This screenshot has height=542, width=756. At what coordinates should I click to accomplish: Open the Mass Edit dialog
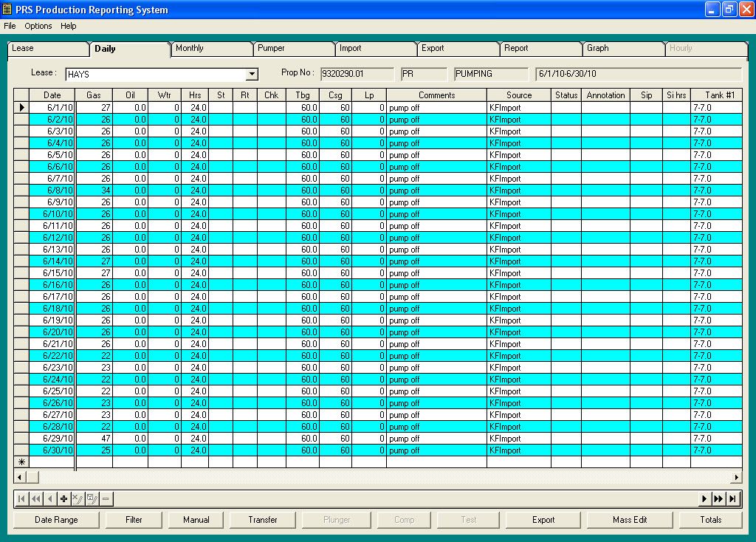point(629,519)
